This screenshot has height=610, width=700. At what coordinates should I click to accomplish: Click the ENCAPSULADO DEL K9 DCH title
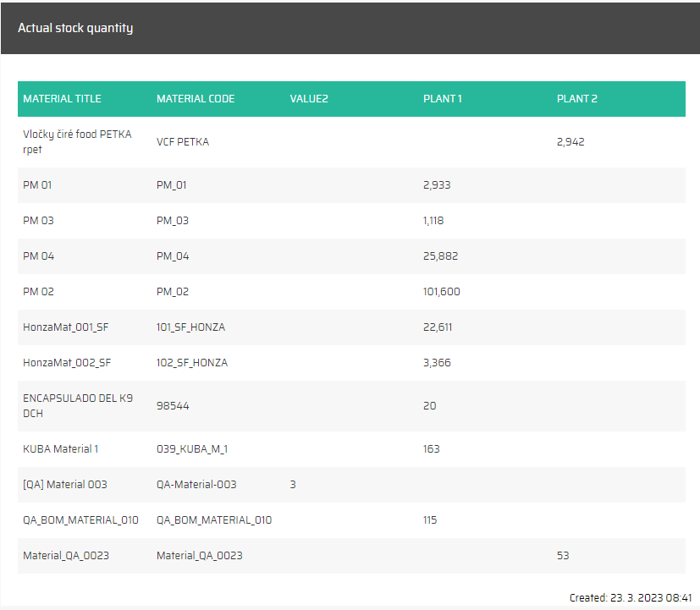77,405
